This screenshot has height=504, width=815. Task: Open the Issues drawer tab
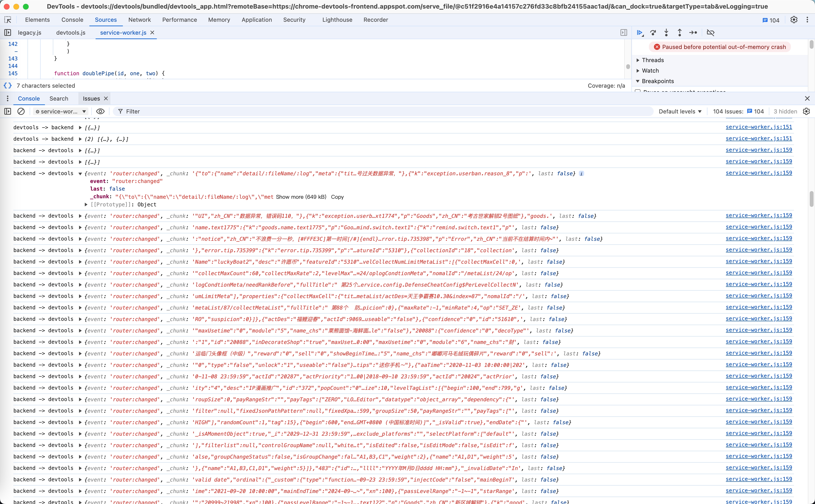click(x=91, y=99)
